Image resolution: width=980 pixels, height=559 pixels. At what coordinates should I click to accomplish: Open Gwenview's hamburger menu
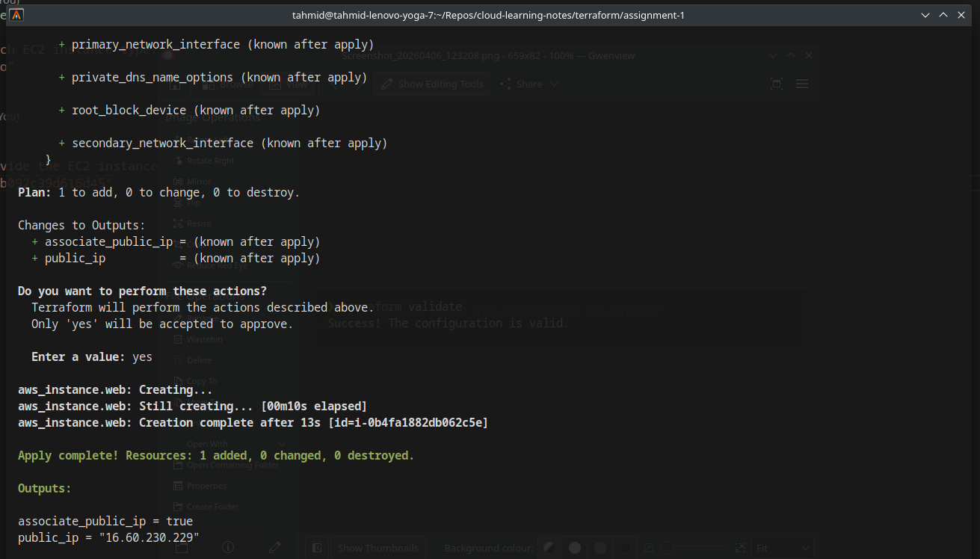[x=802, y=84]
